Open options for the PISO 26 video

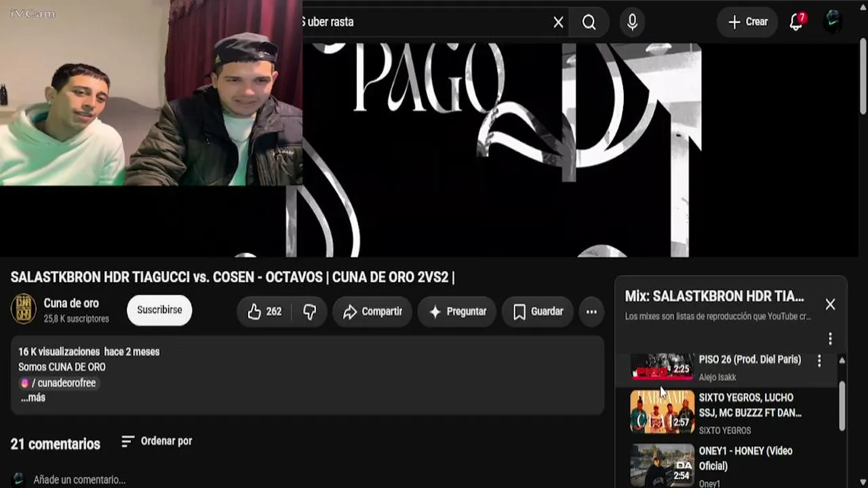(x=819, y=361)
